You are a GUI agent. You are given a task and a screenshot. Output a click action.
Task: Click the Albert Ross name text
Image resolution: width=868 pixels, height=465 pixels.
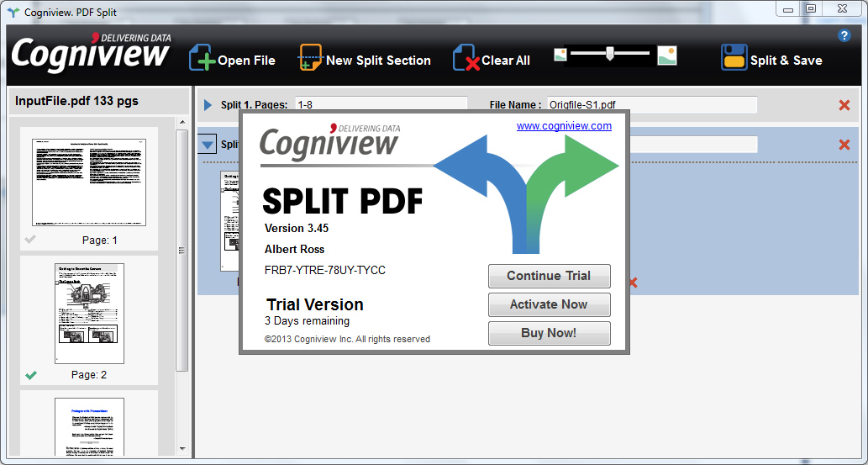click(x=294, y=250)
